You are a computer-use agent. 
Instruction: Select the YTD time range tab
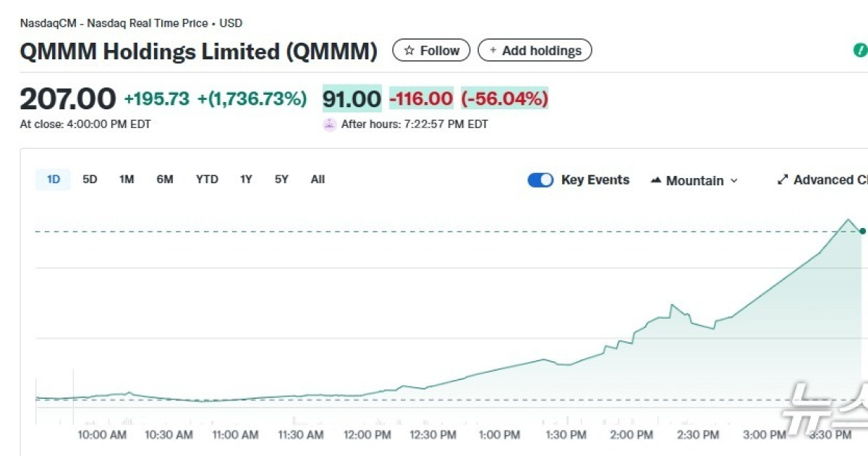(207, 180)
